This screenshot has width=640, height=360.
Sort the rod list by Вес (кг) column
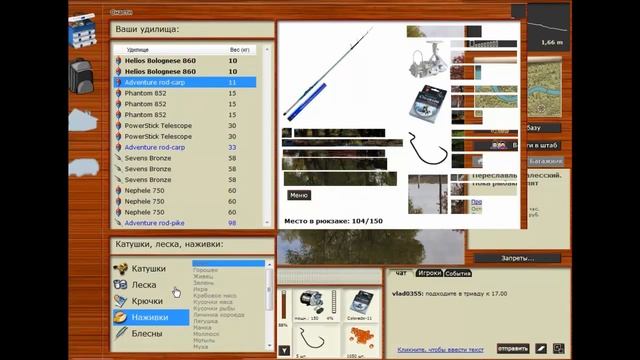(x=239, y=50)
